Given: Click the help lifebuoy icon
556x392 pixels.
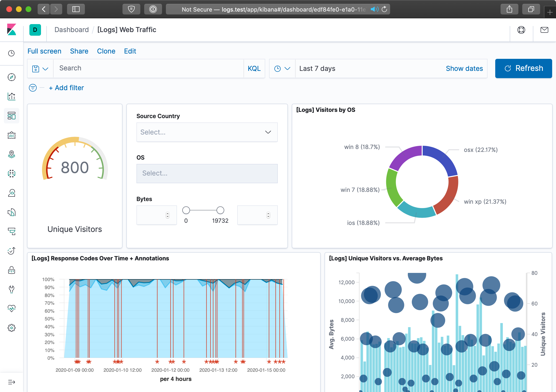Looking at the screenshot, I should point(521,30).
